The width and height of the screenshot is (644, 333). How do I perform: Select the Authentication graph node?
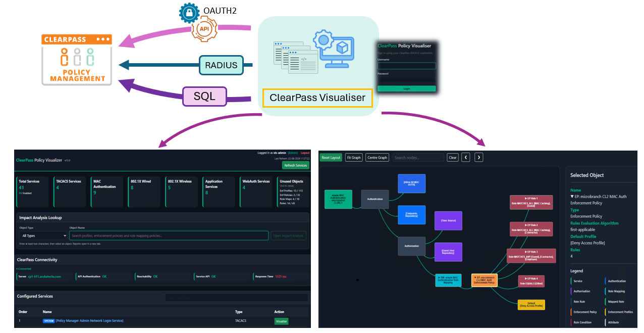375,199
